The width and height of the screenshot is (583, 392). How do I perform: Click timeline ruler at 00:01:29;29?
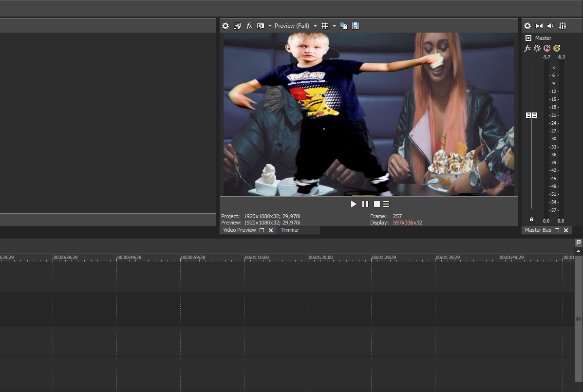click(384, 258)
